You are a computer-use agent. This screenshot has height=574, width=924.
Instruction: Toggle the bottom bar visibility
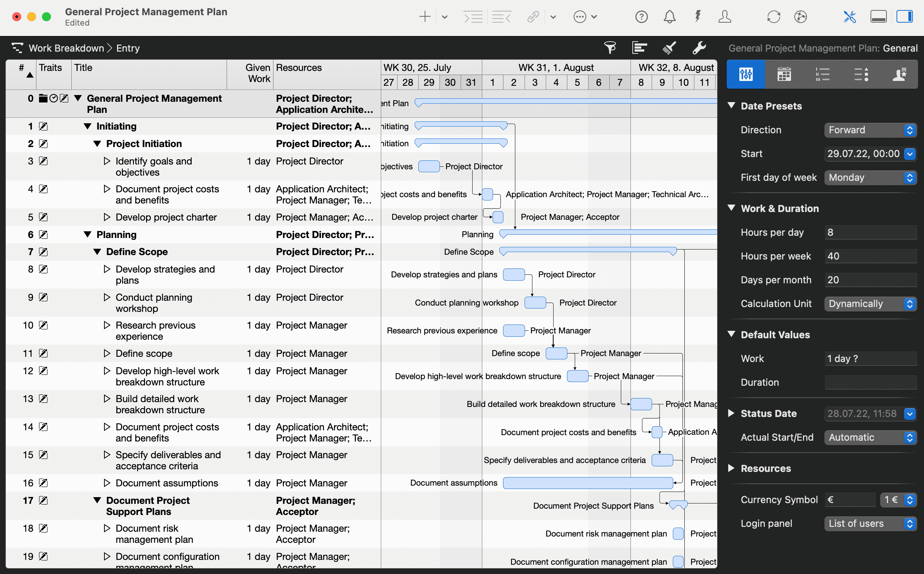point(878,17)
